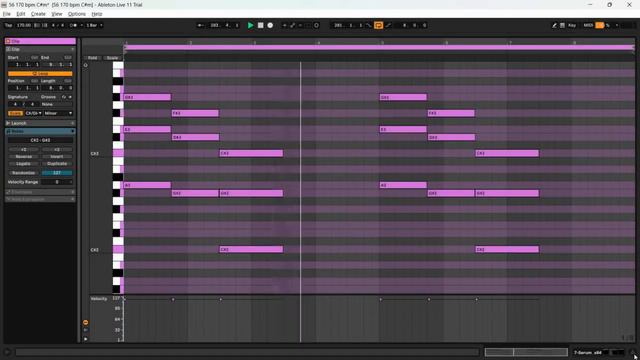The width and height of the screenshot is (640, 360).
Task: Click the Set button next to Length
Action: (68, 81)
